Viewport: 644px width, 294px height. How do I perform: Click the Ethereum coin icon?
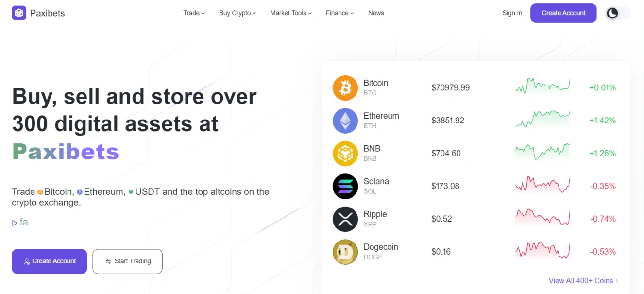pos(345,121)
